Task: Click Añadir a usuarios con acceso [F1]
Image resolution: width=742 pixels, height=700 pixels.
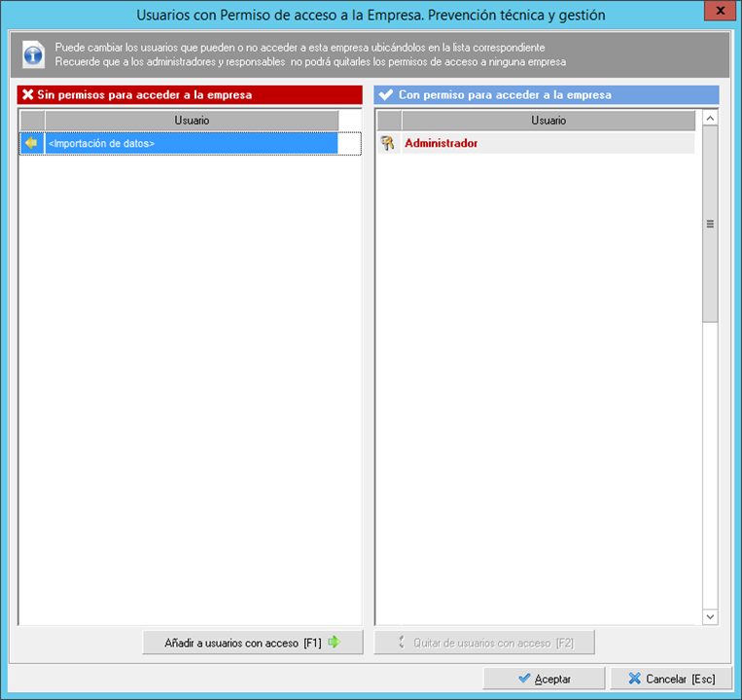Action: pyautogui.click(x=253, y=643)
